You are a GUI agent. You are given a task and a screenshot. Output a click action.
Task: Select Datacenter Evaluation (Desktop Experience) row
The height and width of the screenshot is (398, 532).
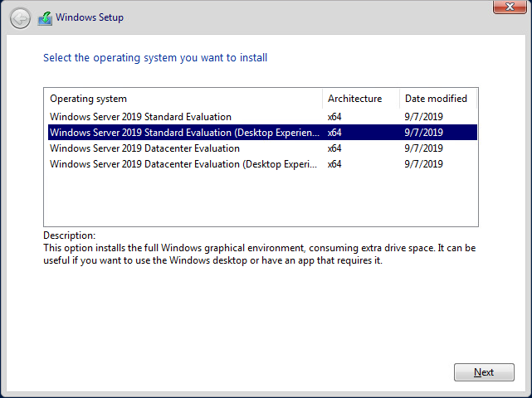click(x=262, y=164)
